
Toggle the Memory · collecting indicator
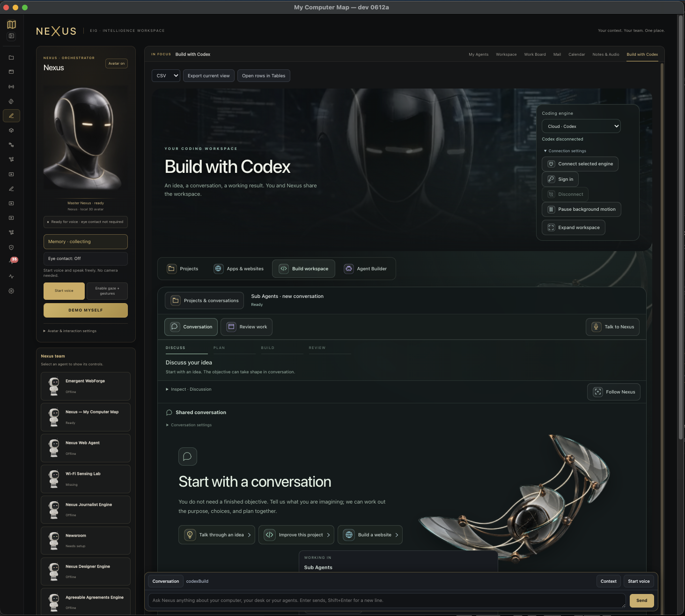click(x=86, y=242)
